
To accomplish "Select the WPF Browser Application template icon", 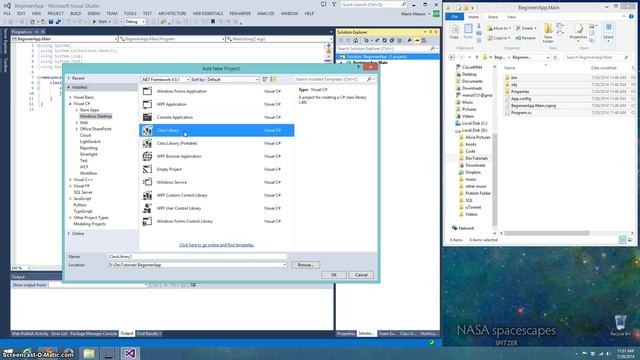I will pos(147,156).
